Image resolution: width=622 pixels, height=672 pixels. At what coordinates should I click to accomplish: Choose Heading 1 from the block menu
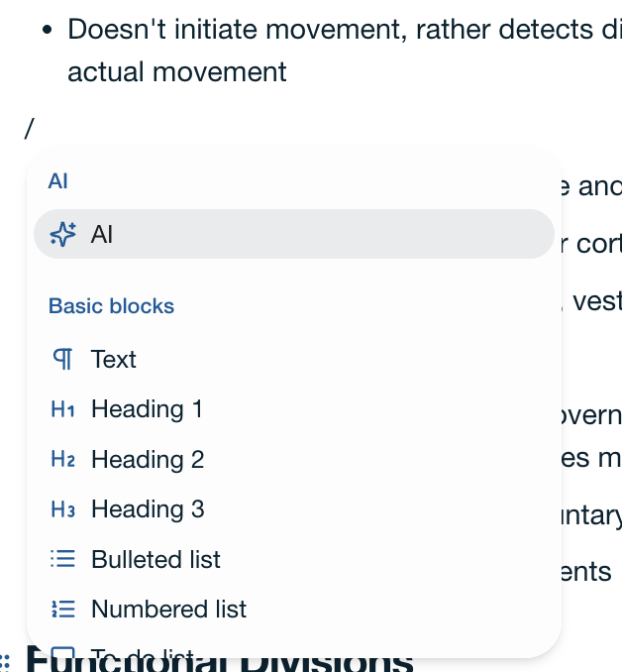point(147,409)
